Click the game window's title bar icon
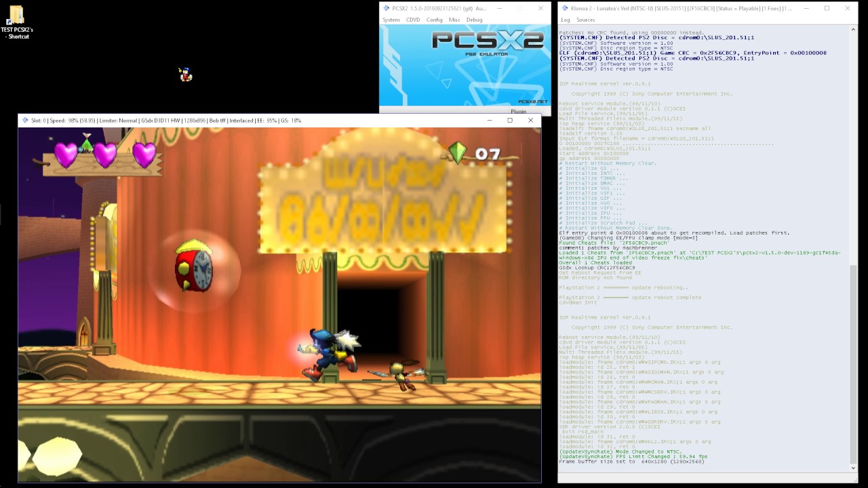 (x=25, y=121)
